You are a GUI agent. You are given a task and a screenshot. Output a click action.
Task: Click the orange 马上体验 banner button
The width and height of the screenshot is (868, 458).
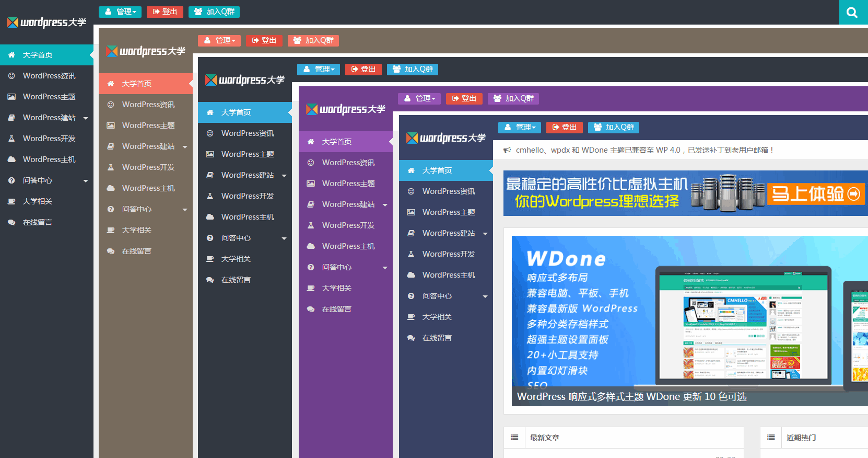coord(816,193)
